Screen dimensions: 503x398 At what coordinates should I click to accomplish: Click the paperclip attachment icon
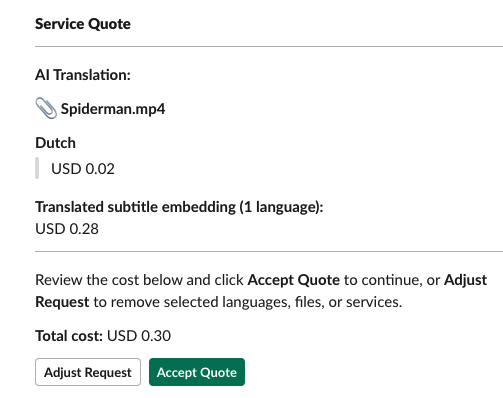(46, 108)
